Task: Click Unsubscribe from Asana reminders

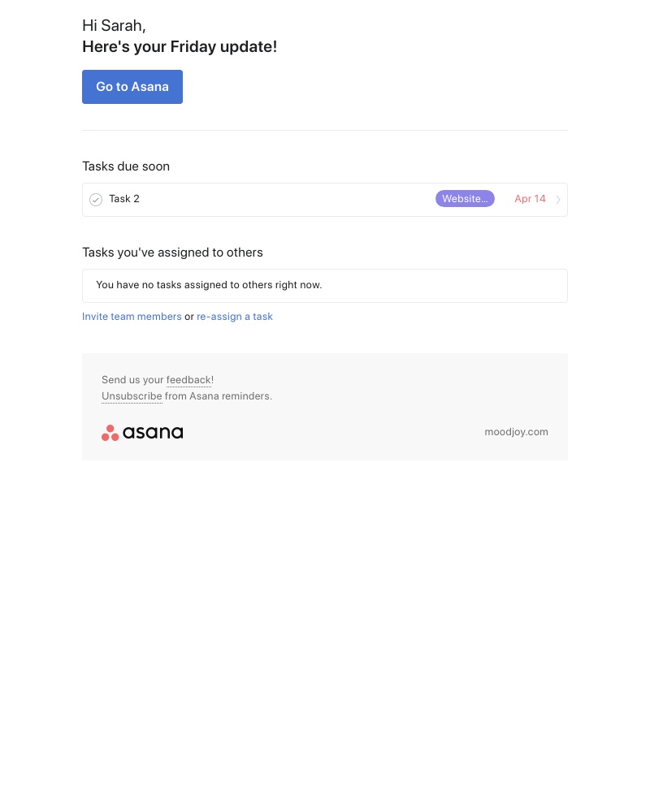Action: (132, 396)
